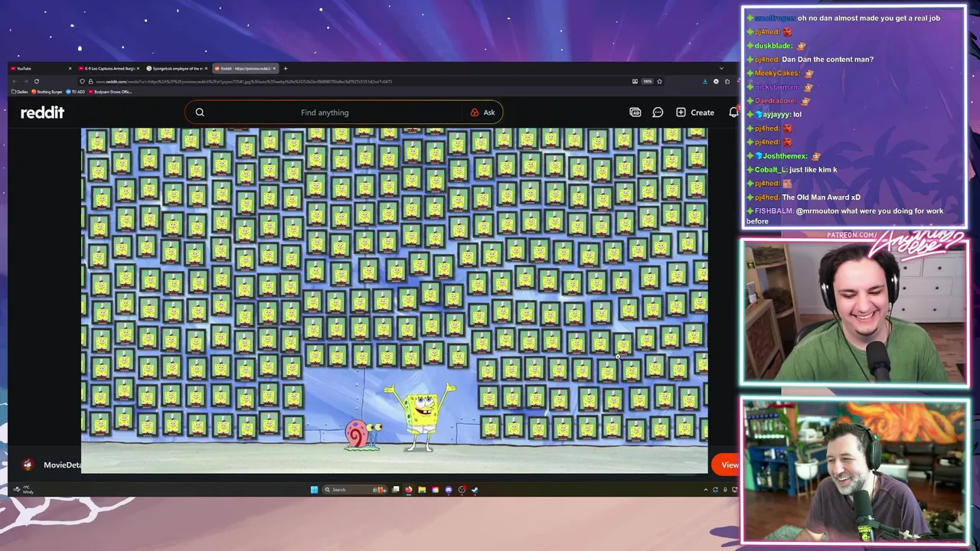This screenshot has width=980, height=551.
Task: Click username MeekyCakes in chat
Action: 777,73
